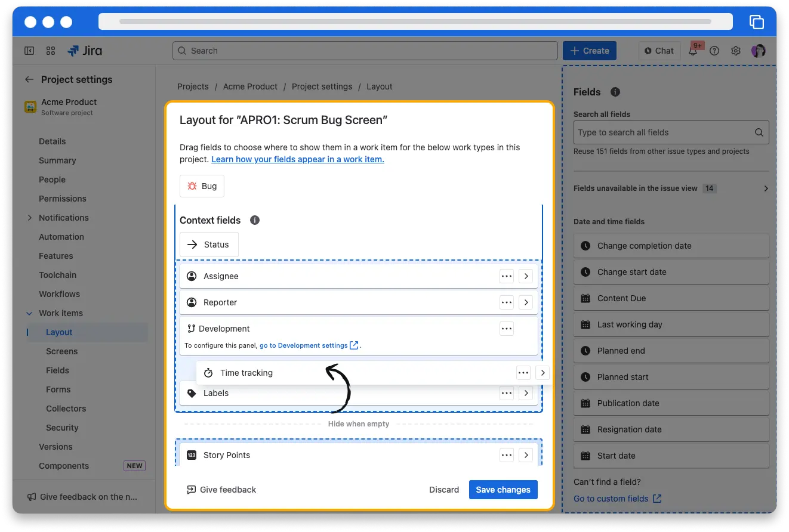Click Give feedback in the dialog footer

tap(221, 490)
